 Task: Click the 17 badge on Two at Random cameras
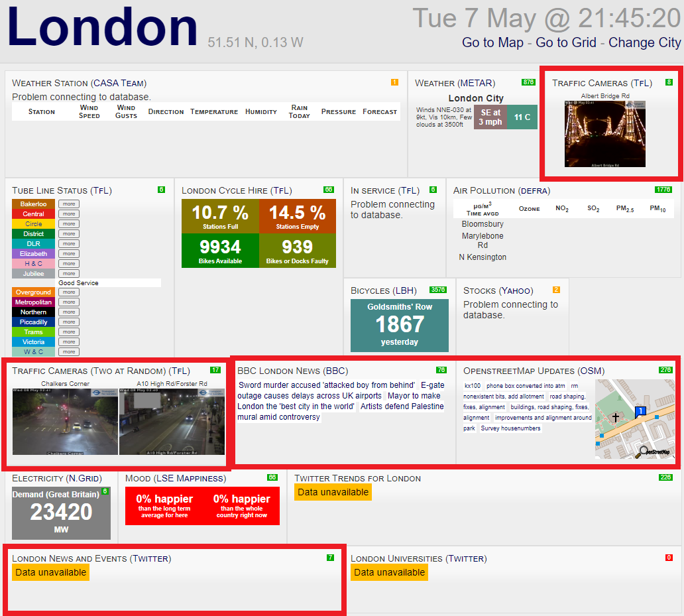click(x=215, y=370)
